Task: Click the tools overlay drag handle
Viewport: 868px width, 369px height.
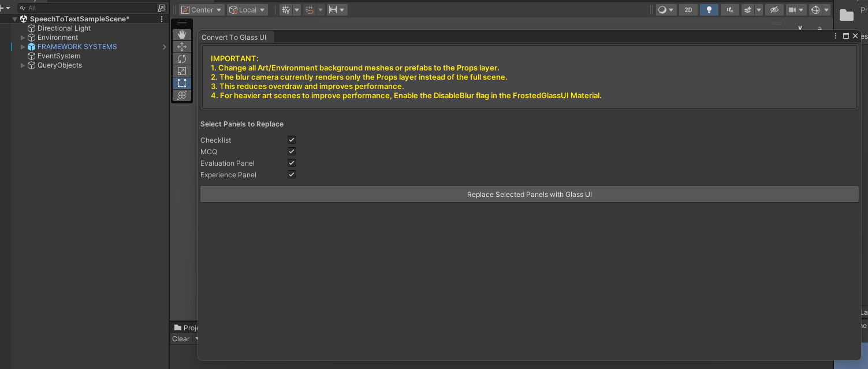Action: point(182,23)
